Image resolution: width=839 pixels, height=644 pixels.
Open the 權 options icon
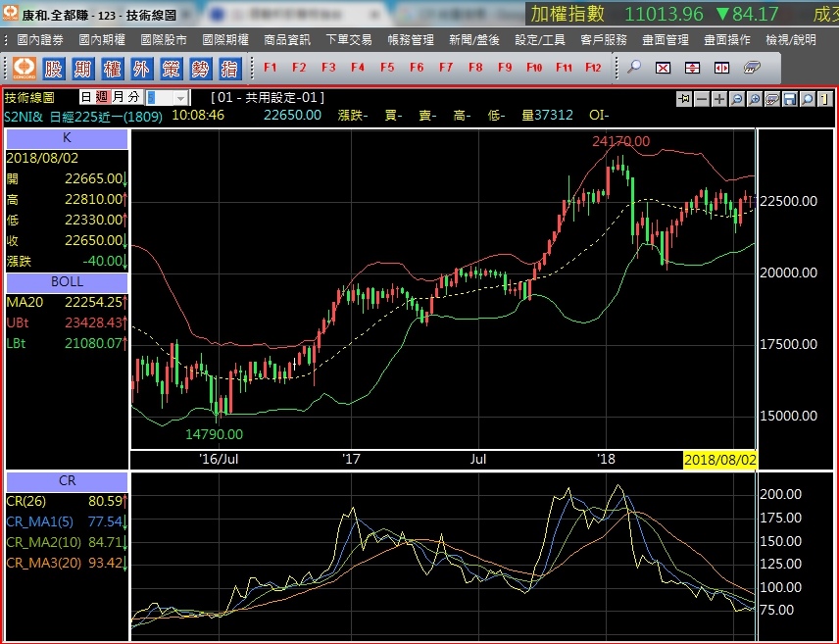pyautogui.click(x=112, y=68)
